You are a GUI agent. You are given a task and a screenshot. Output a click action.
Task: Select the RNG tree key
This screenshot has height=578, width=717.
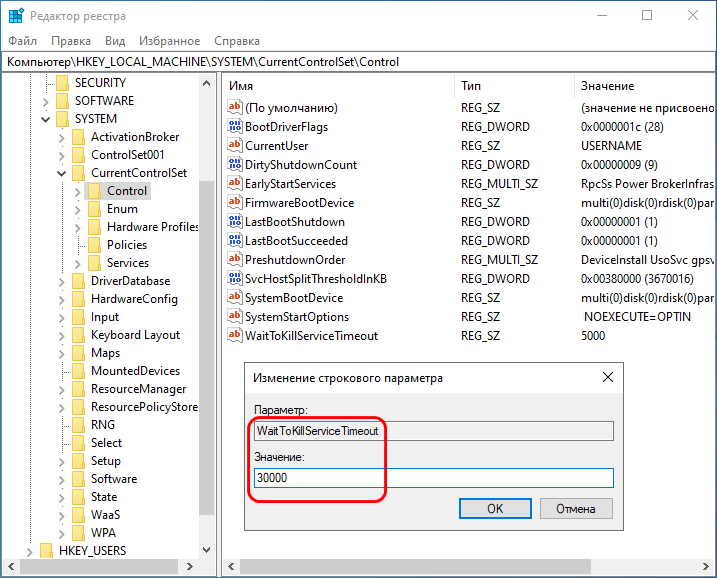tap(103, 425)
